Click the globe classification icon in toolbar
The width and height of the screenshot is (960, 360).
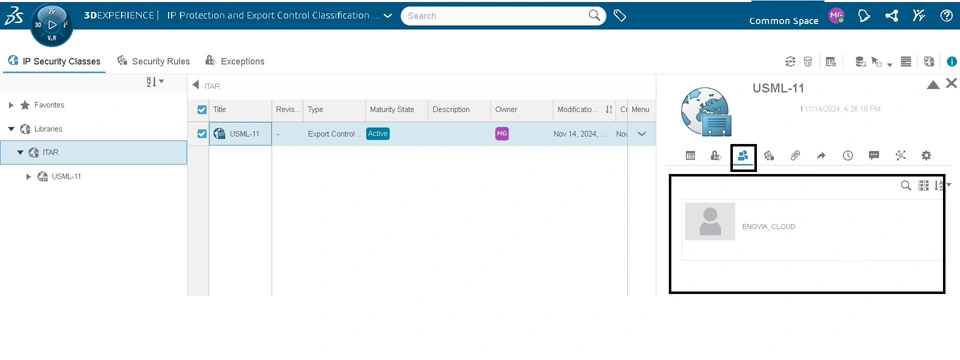point(929,61)
